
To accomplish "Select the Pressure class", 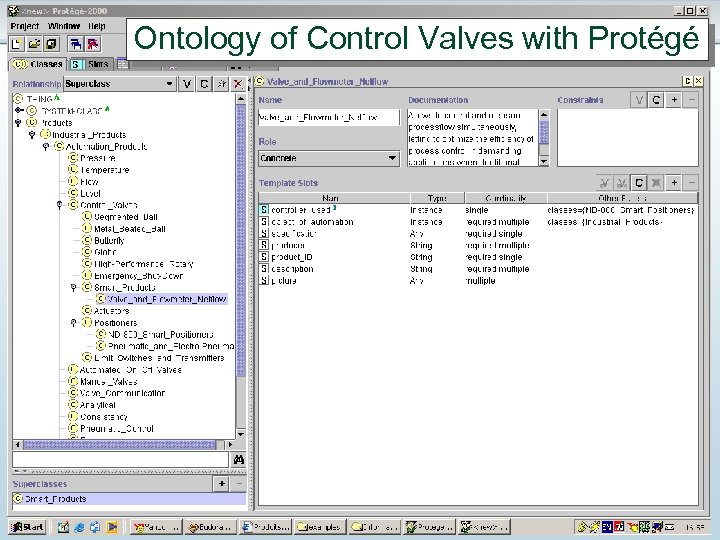I will 98,158.
